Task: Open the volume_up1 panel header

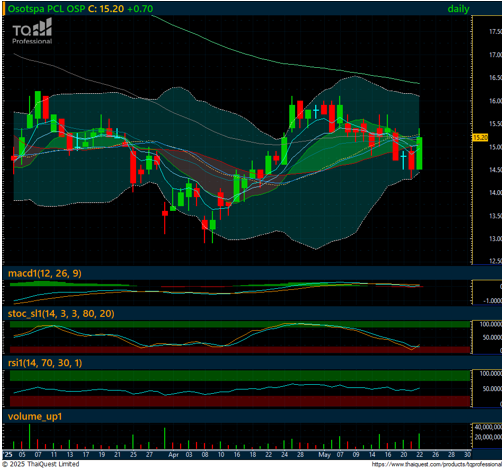Action: pyautogui.click(x=35, y=416)
